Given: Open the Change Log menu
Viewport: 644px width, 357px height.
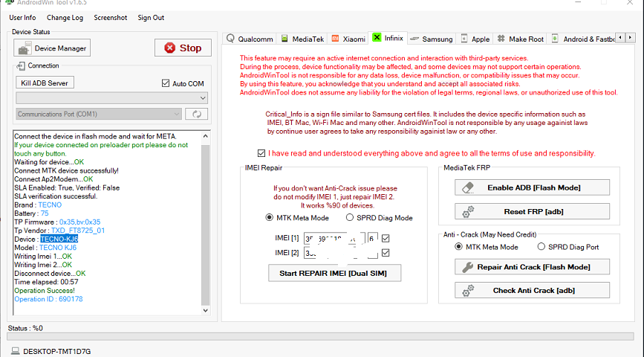Looking at the screenshot, I should [65, 18].
